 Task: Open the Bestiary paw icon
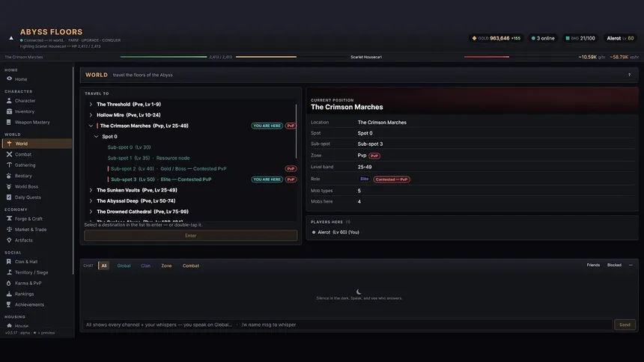(x=9, y=176)
